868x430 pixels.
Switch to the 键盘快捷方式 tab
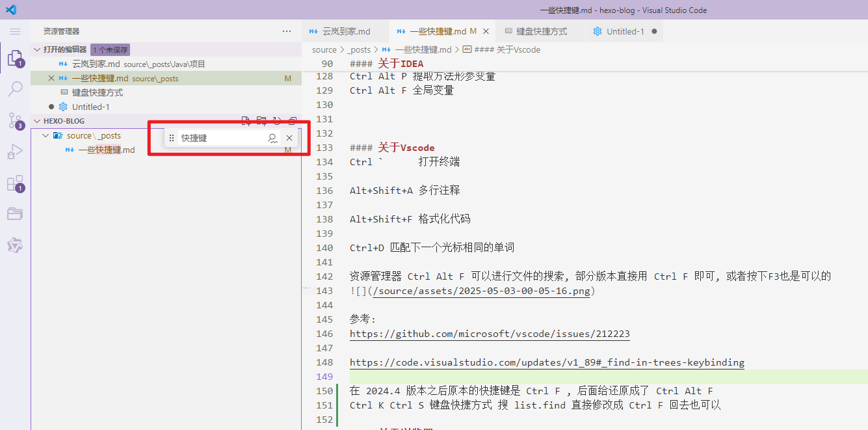point(541,31)
